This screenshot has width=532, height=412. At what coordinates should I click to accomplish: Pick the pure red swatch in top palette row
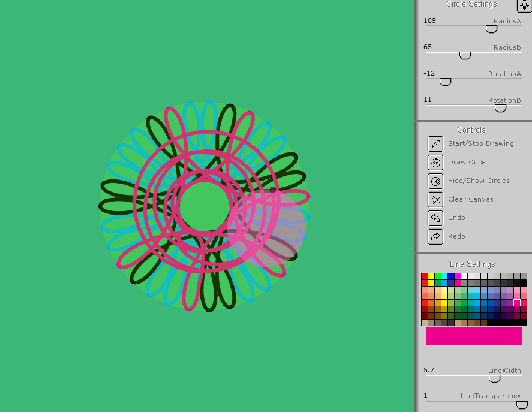pos(425,276)
